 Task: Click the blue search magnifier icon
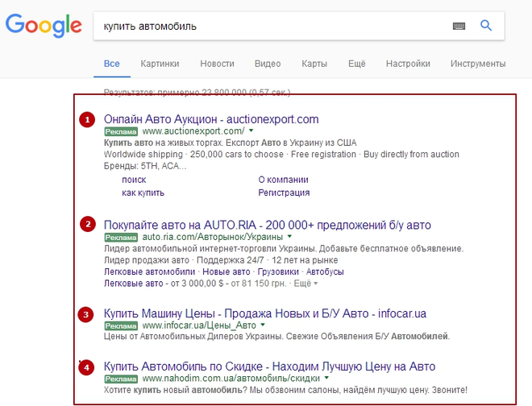coord(486,26)
